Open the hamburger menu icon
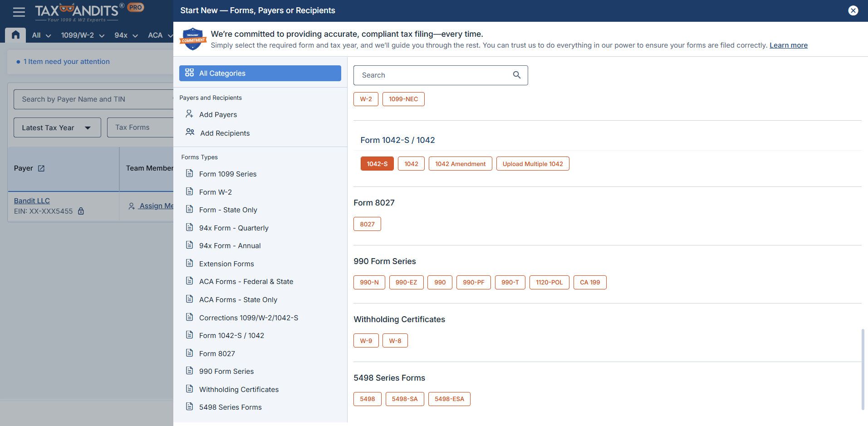 19,12
